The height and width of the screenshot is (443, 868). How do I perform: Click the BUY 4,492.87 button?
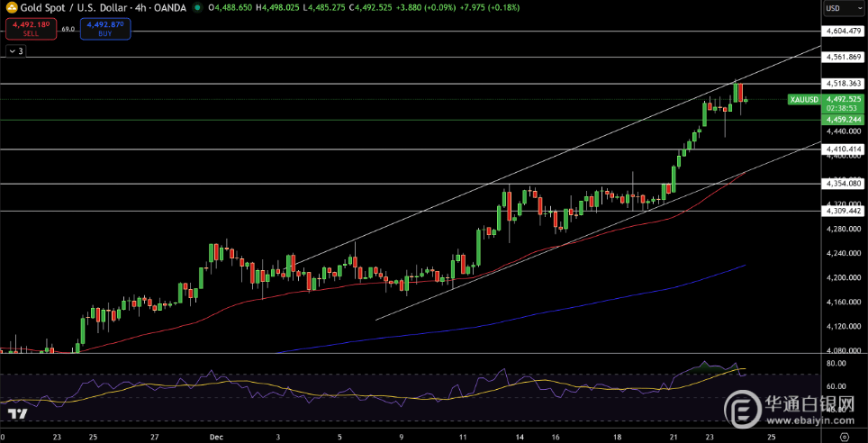pos(105,28)
